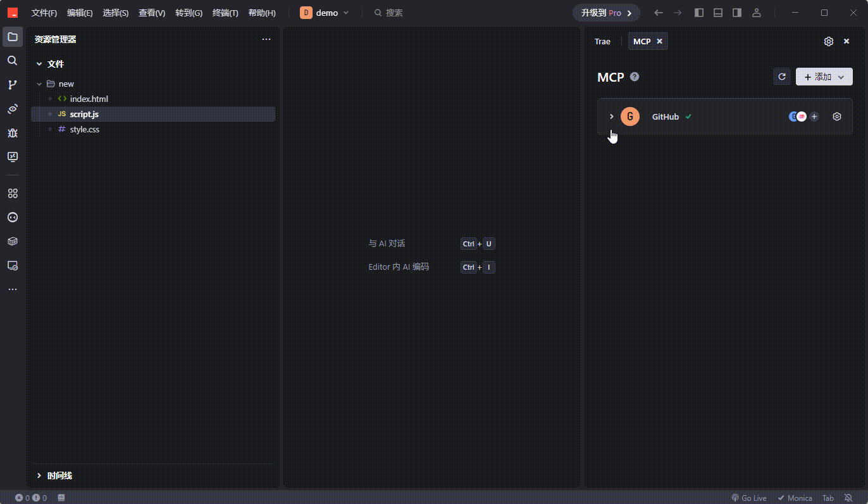This screenshot has height=504, width=868.
Task: Expand the GitHub MCP server entry
Action: click(611, 117)
